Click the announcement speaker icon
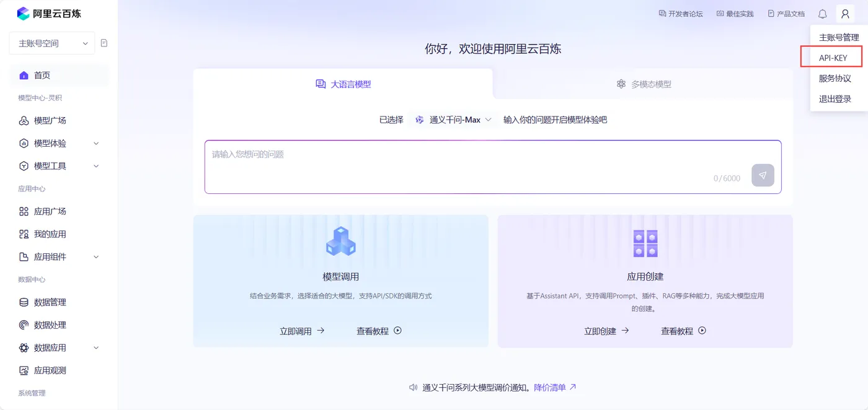This screenshot has height=410, width=868. click(414, 388)
